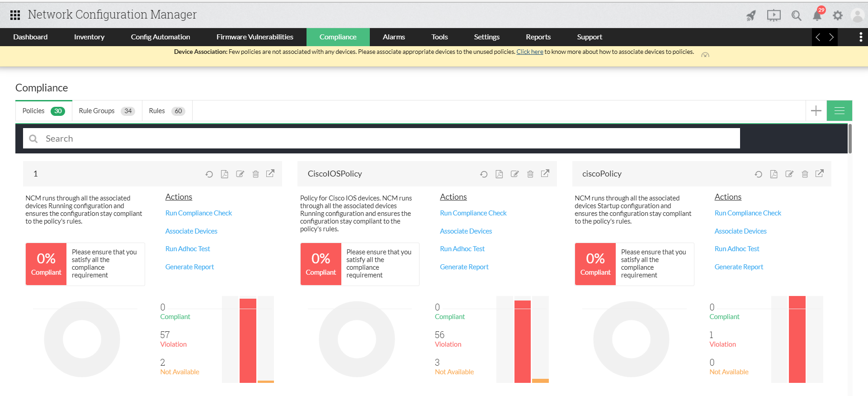Click the vertical scrollbar of policies list
This screenshot has height=396, width=868.
pyautogui.click(x=850, y=138)
